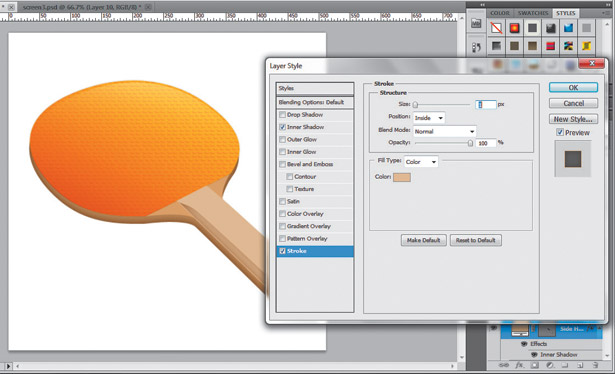Click the stroke Size input field
This screenshot has height=374, width=615.
pyautogui.click(x=486, y=104)
